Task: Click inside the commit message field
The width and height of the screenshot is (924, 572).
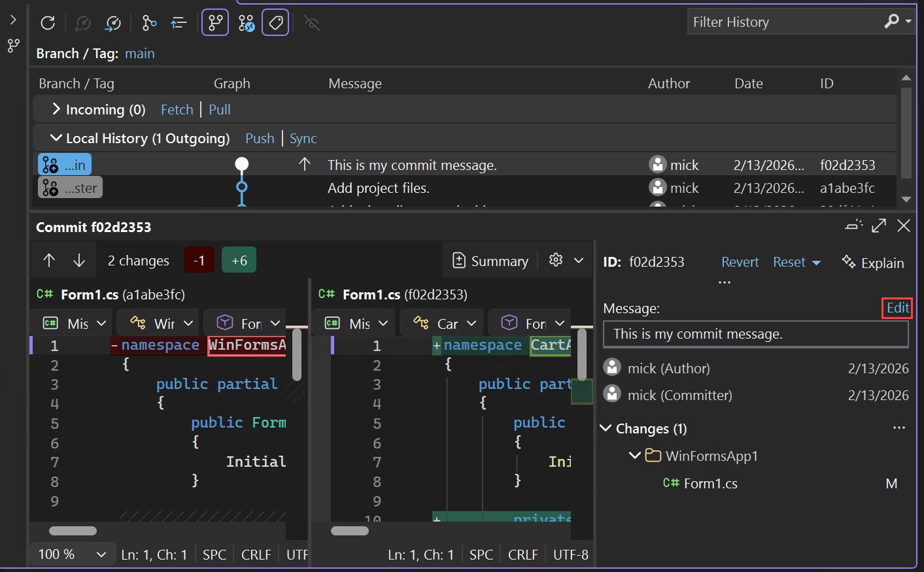Action: point(756,333)
